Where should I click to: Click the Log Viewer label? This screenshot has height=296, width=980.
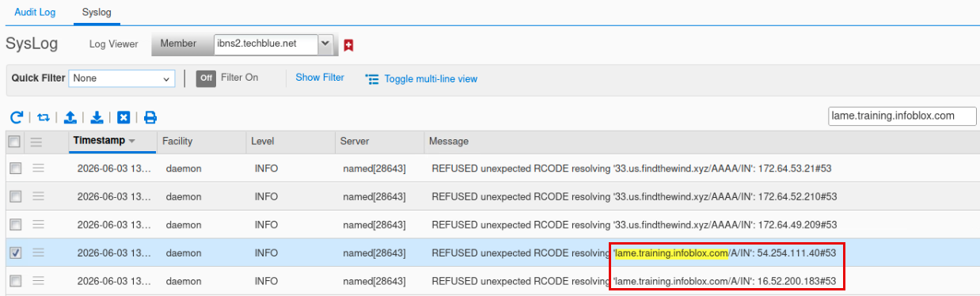[113, 44]
